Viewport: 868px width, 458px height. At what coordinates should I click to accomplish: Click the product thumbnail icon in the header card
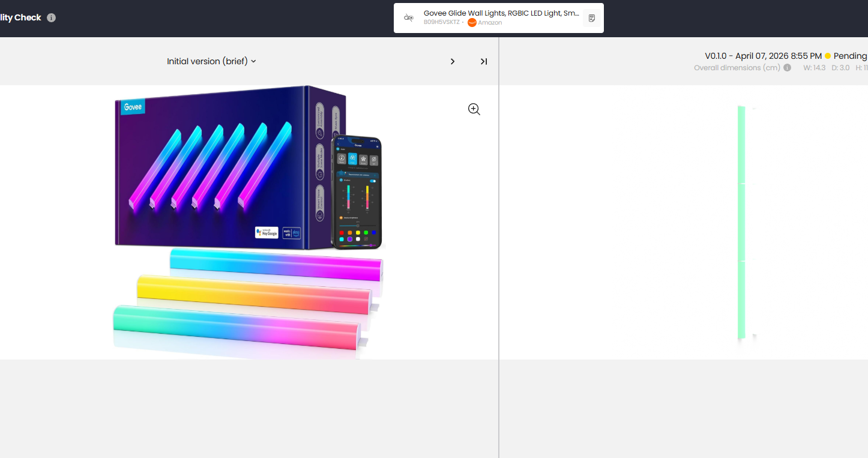409,18
